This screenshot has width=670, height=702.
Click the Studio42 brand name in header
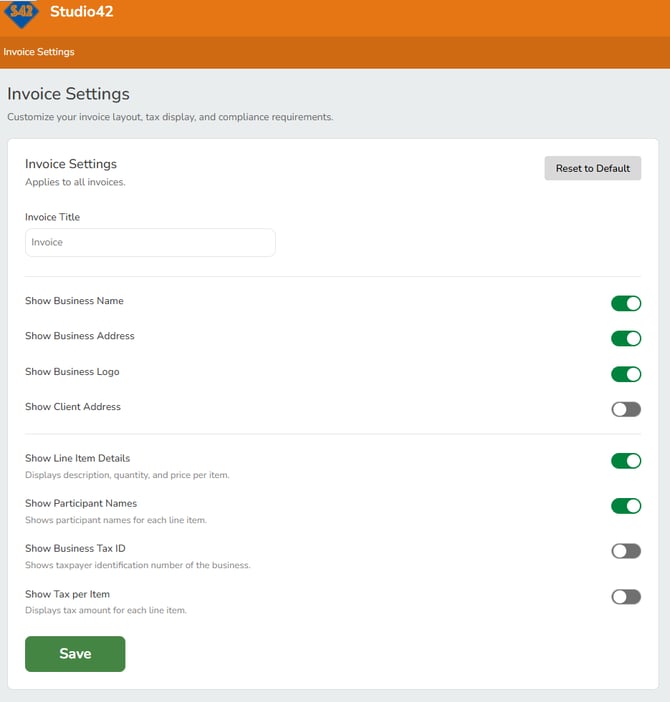(x=83, y=13)
